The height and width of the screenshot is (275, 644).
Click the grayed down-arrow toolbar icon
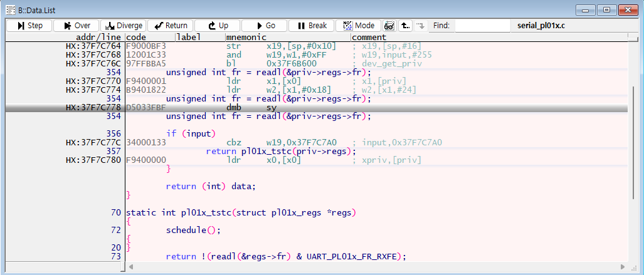(x=420, y=26)
